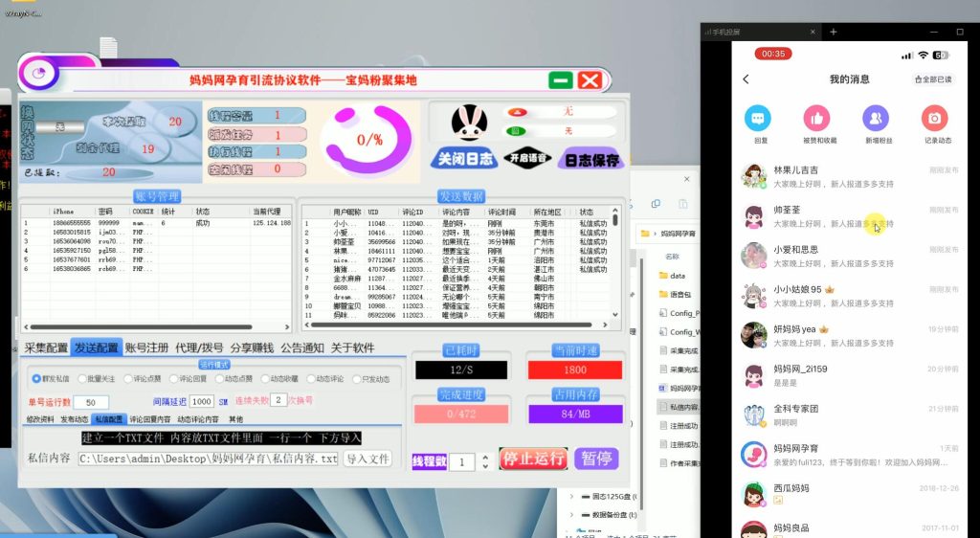Open 全科专家团 avatar icon
Screen dimensions: 980x538
[x=754, y=415]
